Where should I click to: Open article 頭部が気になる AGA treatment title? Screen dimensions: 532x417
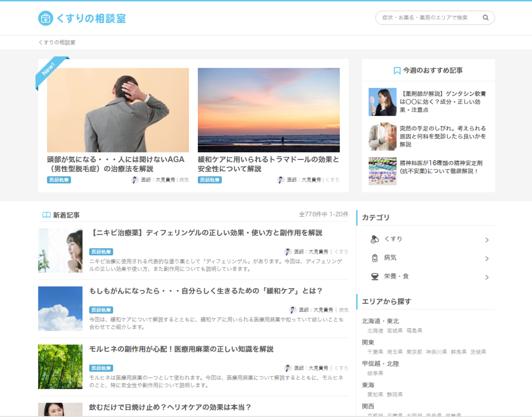click(116, 164)
